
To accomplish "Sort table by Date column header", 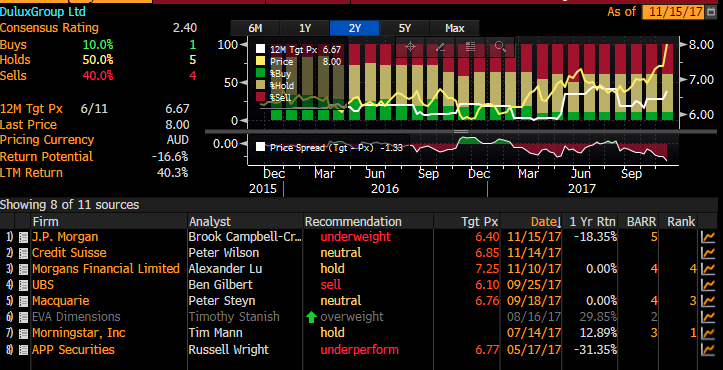I will (531, 221).
